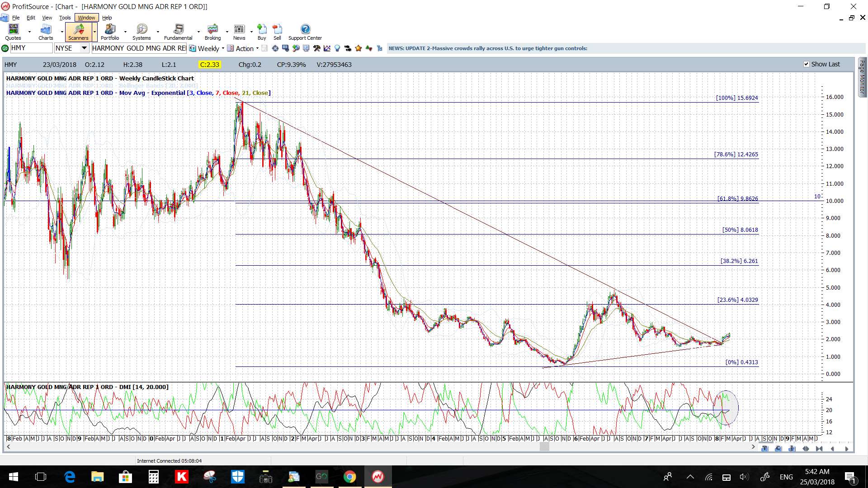The height and width of the screenshot is (488, 868).
Task: Open File Explorer from the taskbar
Action: (98, 477)
